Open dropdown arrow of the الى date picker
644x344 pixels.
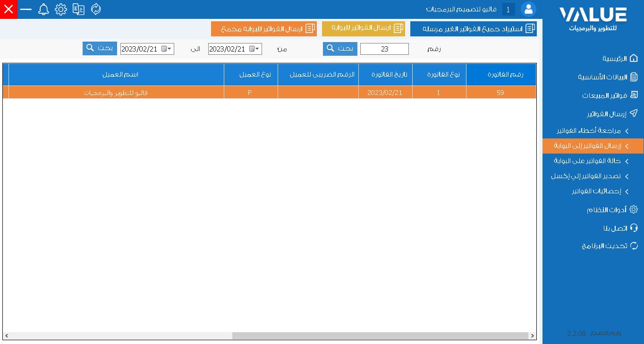coord(169,49)
